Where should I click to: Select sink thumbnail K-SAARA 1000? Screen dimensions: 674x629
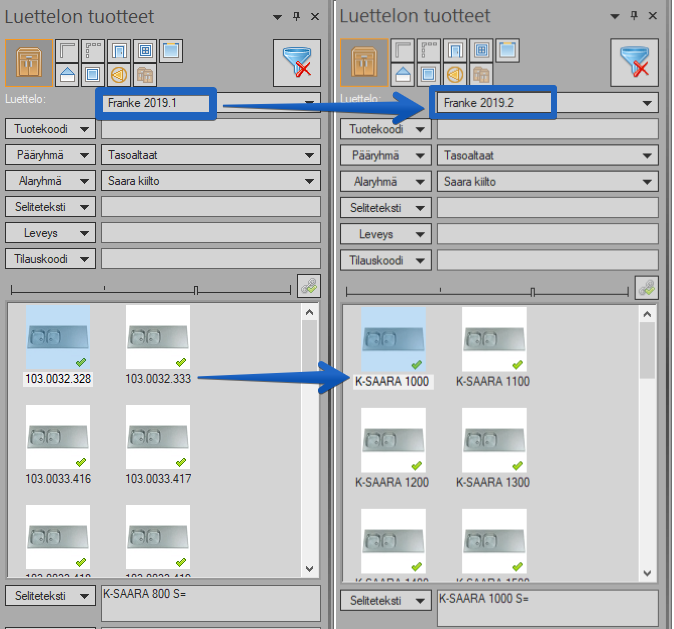point(393,340)
